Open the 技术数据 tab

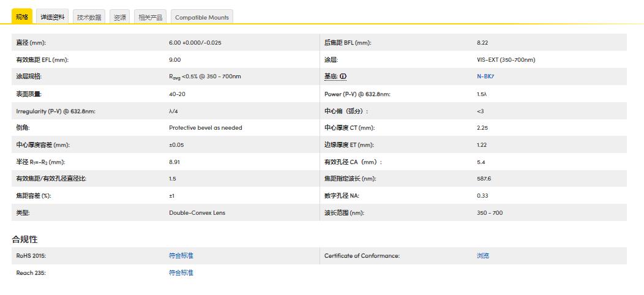(89, 17)
